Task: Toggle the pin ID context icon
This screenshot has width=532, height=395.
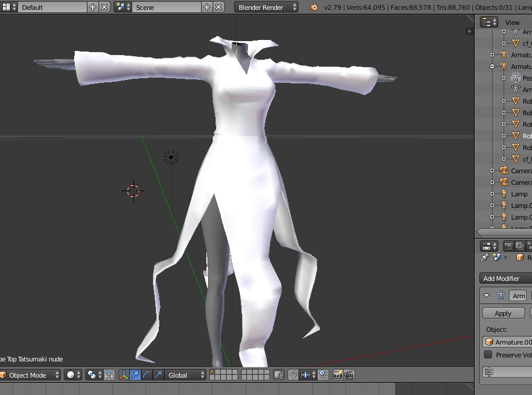Action: click(485, 258)
